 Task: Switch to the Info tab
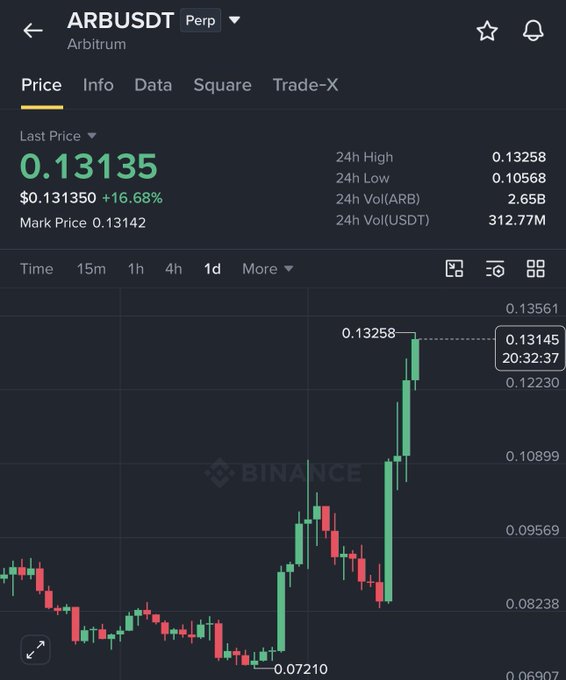(x=98, y=85)
